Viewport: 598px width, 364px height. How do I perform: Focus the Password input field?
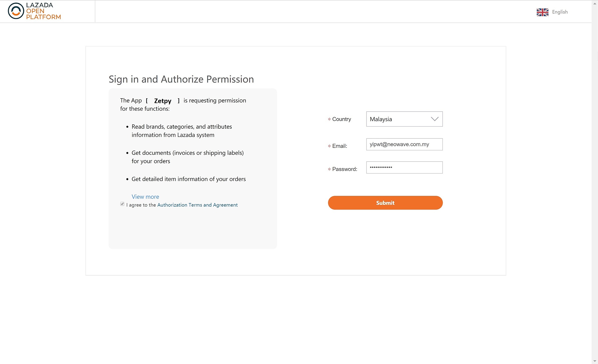click(404, 168)
